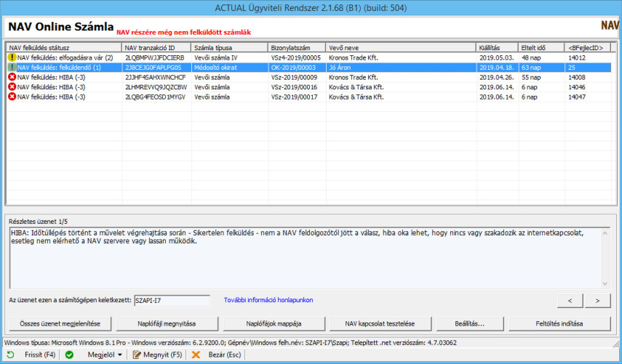Click the red error icon for VSz-2019/00009
This screenshot has height=364, width=622.
(12, 77)
